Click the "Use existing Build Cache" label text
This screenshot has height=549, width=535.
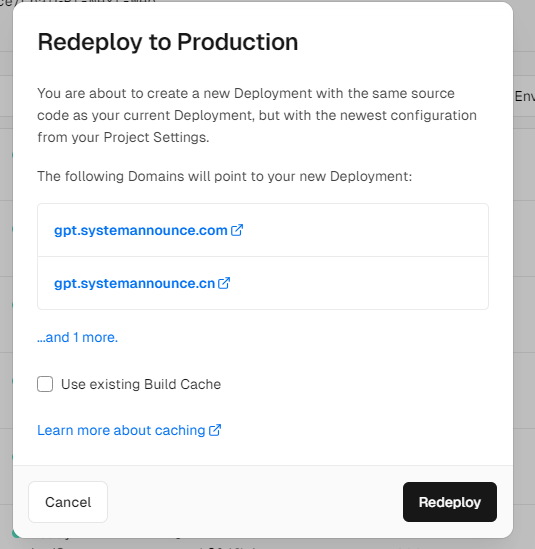point(141,384)
